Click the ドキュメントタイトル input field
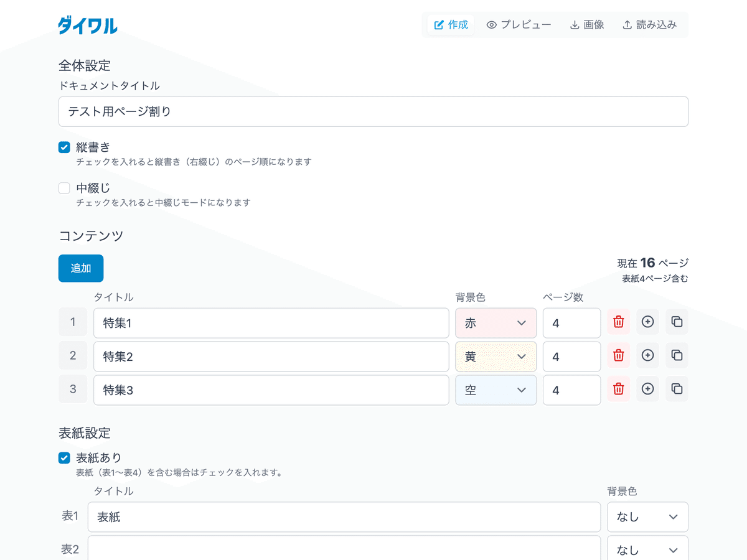Screen dimensions: 747x560 (x=374, y=112)
